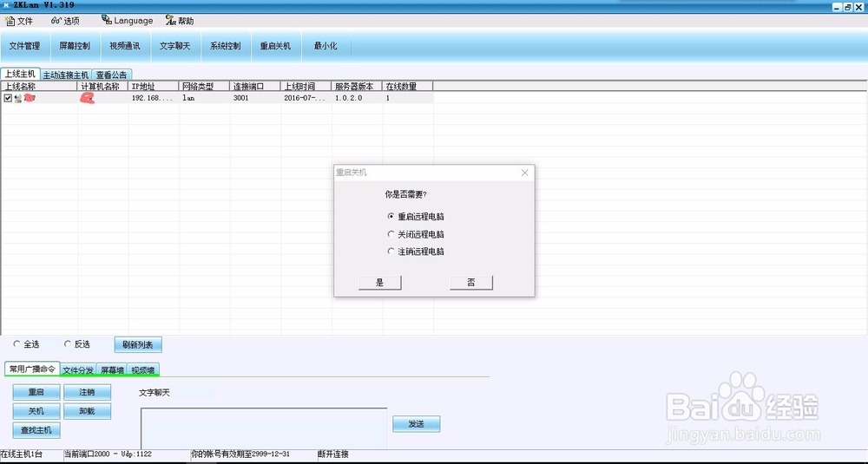Switch to the 上线主机 tab
Image resolution: width=868 pixels, height=464 pixels.
click(x=21, y=74)
